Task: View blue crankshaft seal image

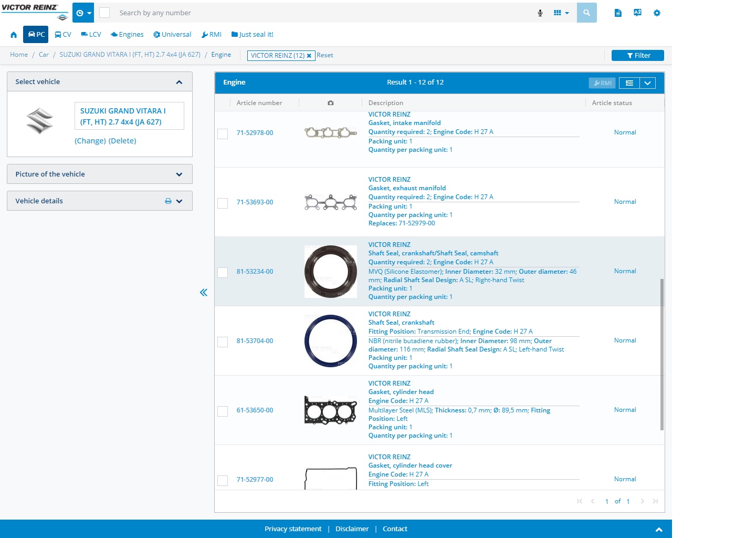Action: pyautogui.click(x=331, y=341)
